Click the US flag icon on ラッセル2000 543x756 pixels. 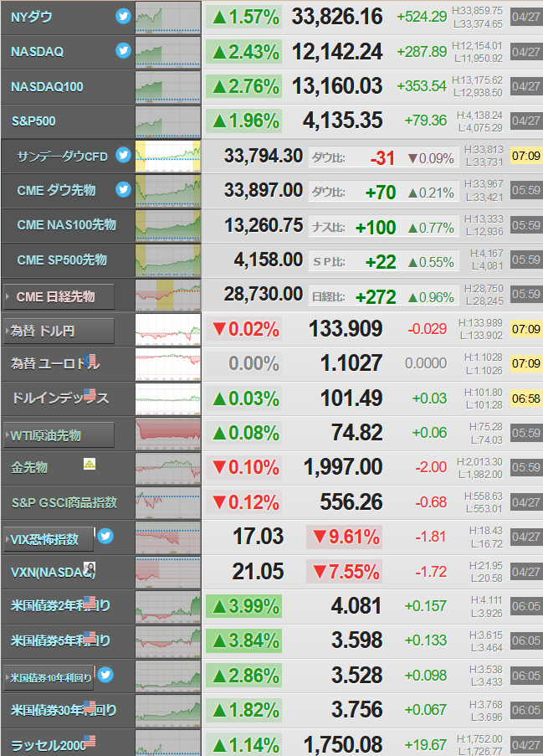(90, 741)
